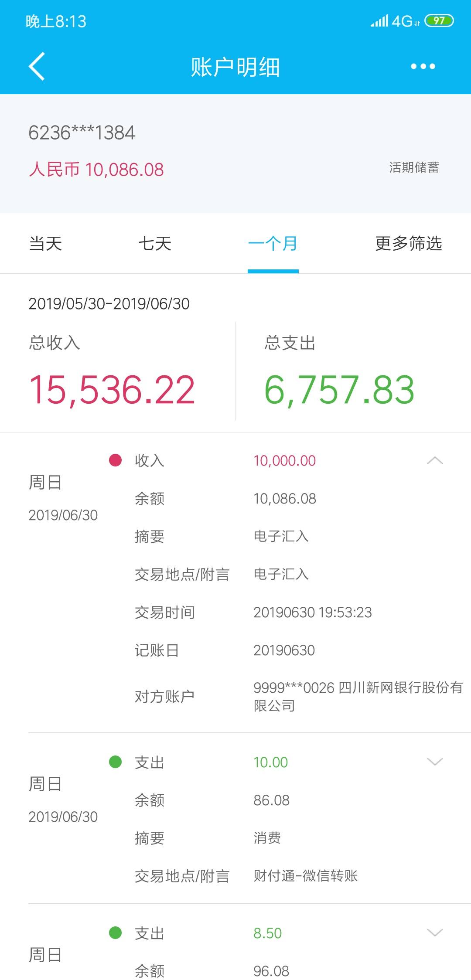Tap the date range 2019/05/30-2019/06/30
Viewport: 471px width, 980px height.
click(109, 304)
